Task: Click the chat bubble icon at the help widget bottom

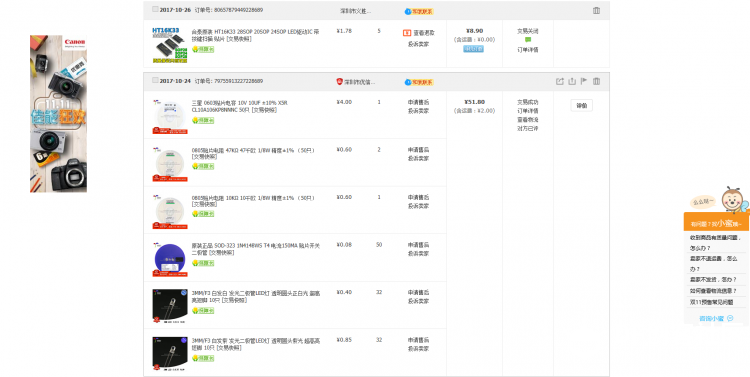Action: coord(730,318)
